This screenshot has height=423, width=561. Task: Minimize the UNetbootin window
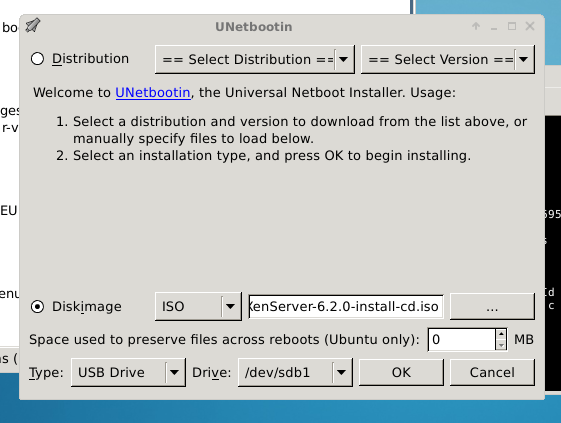494,27
